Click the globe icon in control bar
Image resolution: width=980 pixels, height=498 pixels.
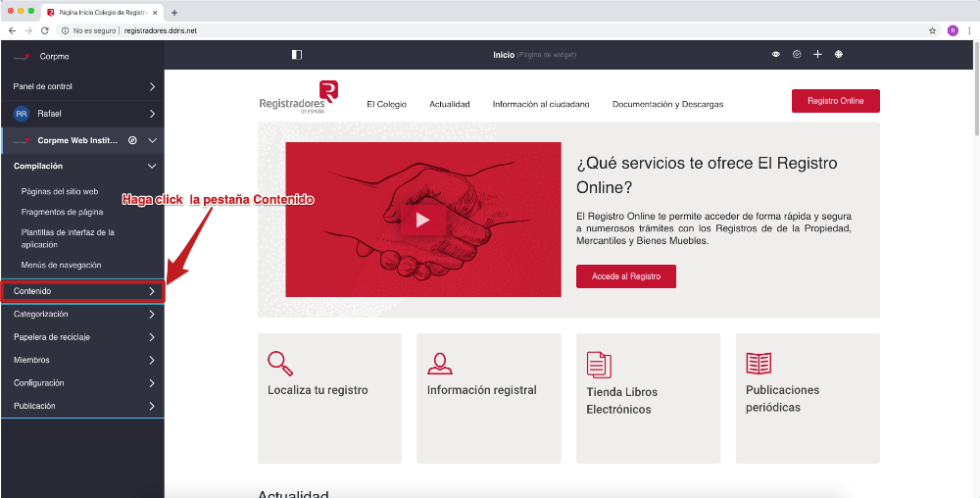tap(839, 55)
